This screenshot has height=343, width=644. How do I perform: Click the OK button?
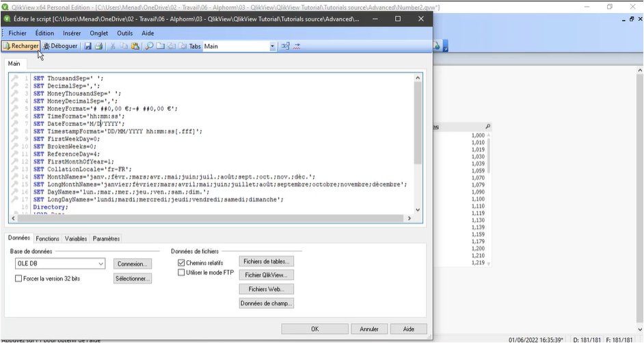coord(315,329)
